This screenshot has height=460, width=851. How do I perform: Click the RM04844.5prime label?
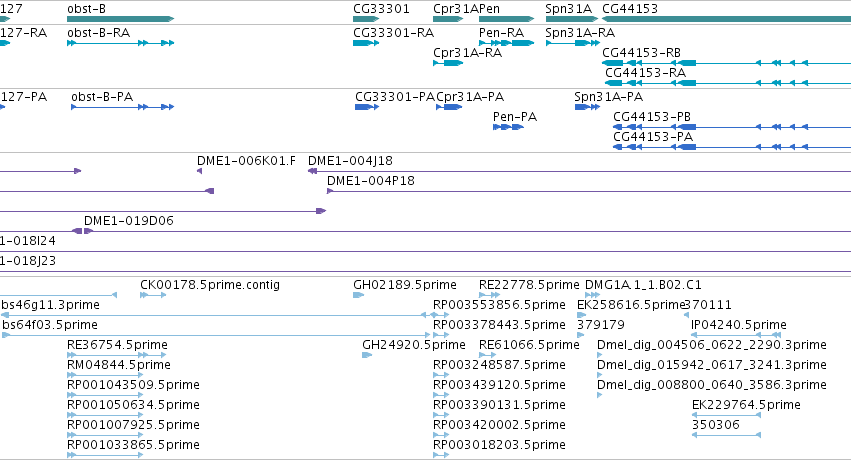(118, 365)
